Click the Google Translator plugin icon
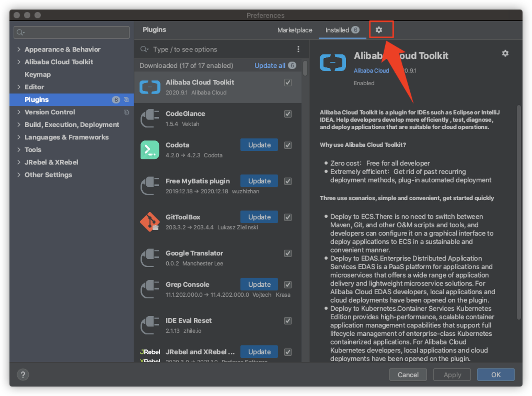This screenshot has width=532, height=396. (150, 258)
